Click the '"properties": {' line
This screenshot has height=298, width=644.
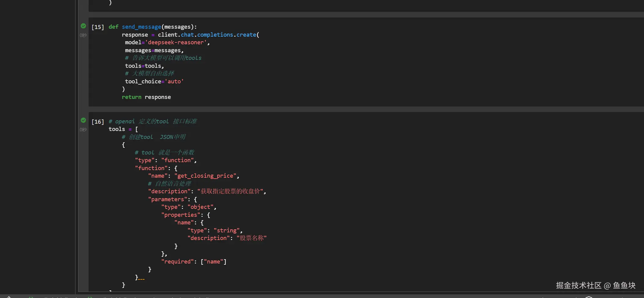coord(186,215)
